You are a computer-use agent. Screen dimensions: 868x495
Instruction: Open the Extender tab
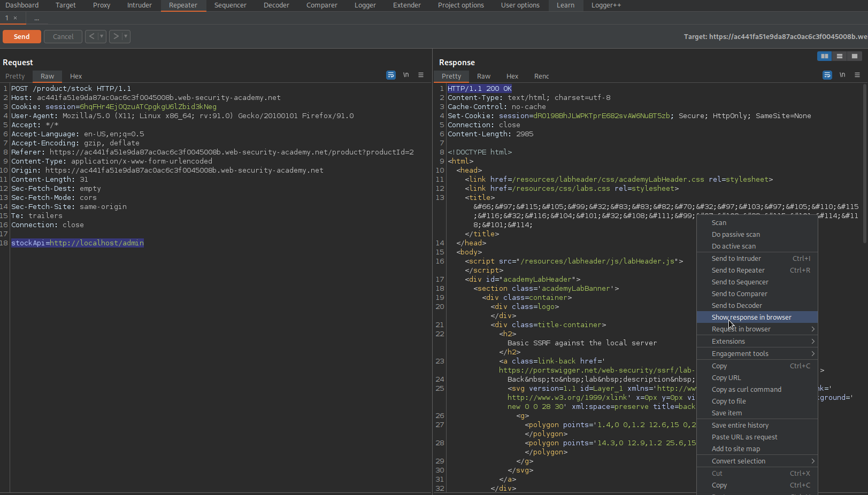(407, 5)
